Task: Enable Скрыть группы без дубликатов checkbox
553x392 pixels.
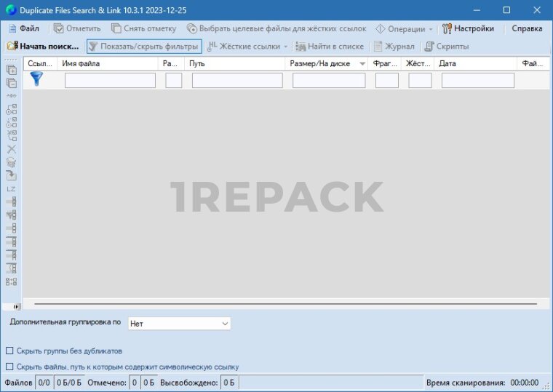Action: pos(9,351)
